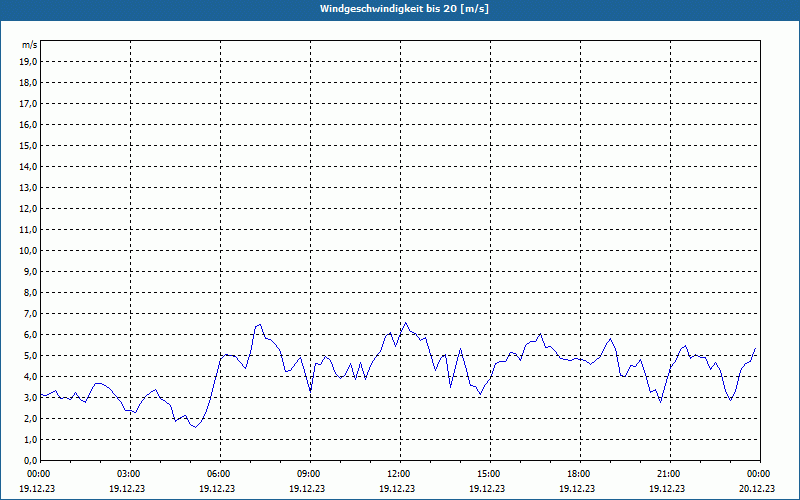Select the 19.12.23 date under 06:00
The height and width of the screenshot is (500, 800).
[x=217, y=489]
